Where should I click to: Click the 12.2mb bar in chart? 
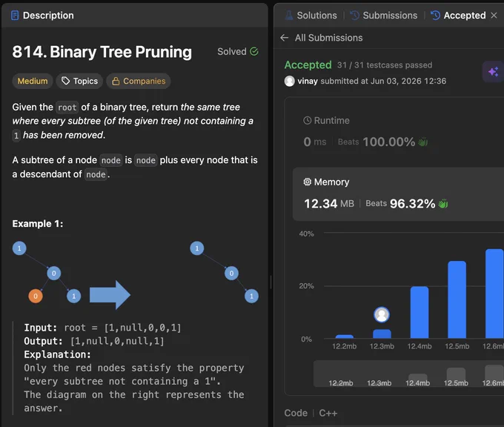pyautogui.click(x=345, y=337)
